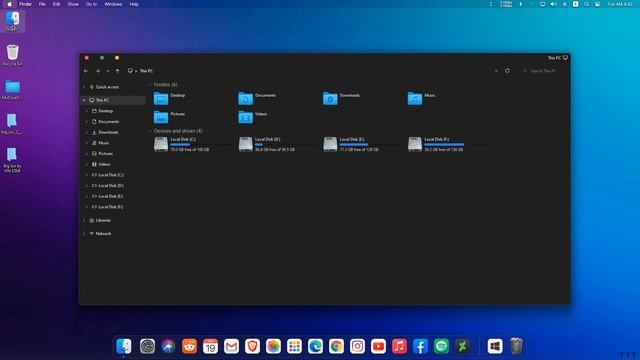The height and width of the screenshot is (360, 640).
Task: Open the Windows menu in menu bar
Action: coord(113,4)
